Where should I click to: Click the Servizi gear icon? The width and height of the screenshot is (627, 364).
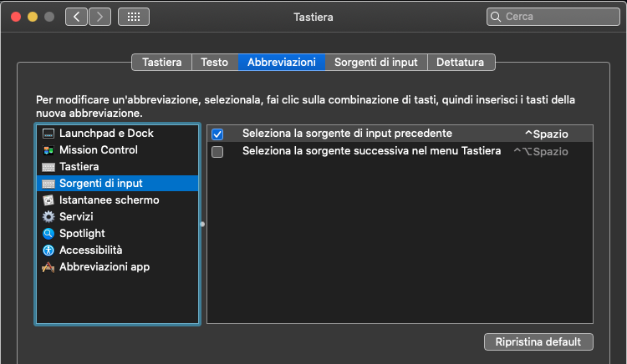tap(48, 217)
